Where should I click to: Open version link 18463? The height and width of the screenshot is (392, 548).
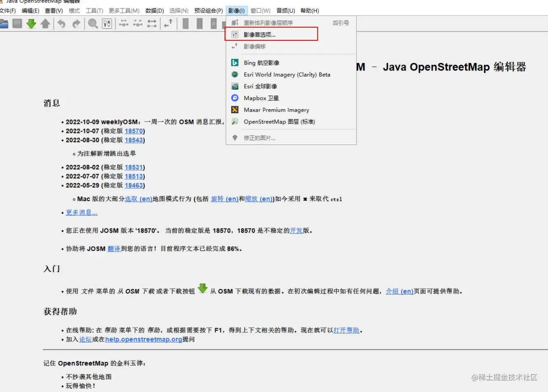[134, 185]
